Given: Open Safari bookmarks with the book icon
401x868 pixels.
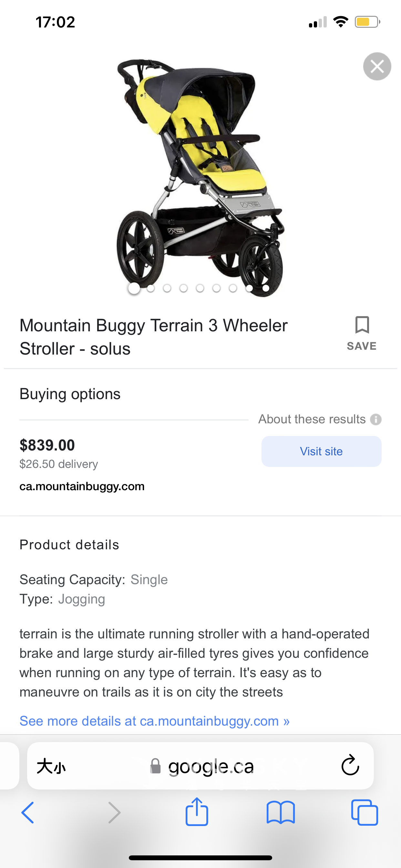Looking at the screenshot, I should [280, 812].
